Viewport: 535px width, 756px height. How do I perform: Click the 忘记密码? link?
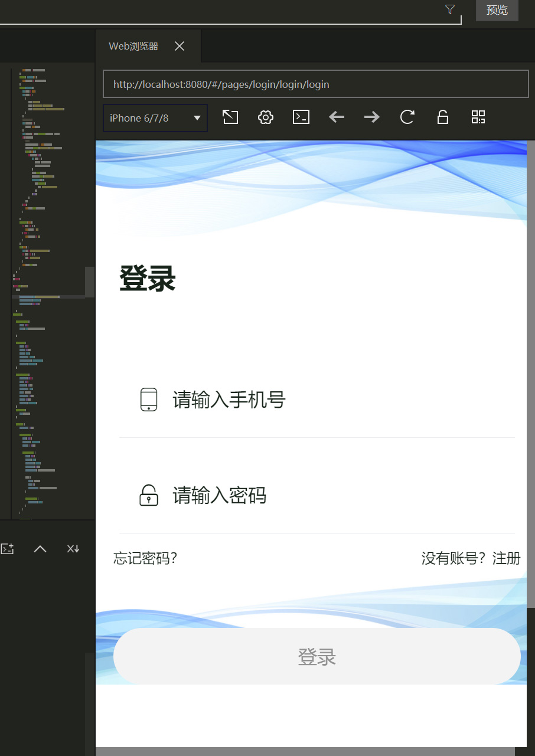145,558
